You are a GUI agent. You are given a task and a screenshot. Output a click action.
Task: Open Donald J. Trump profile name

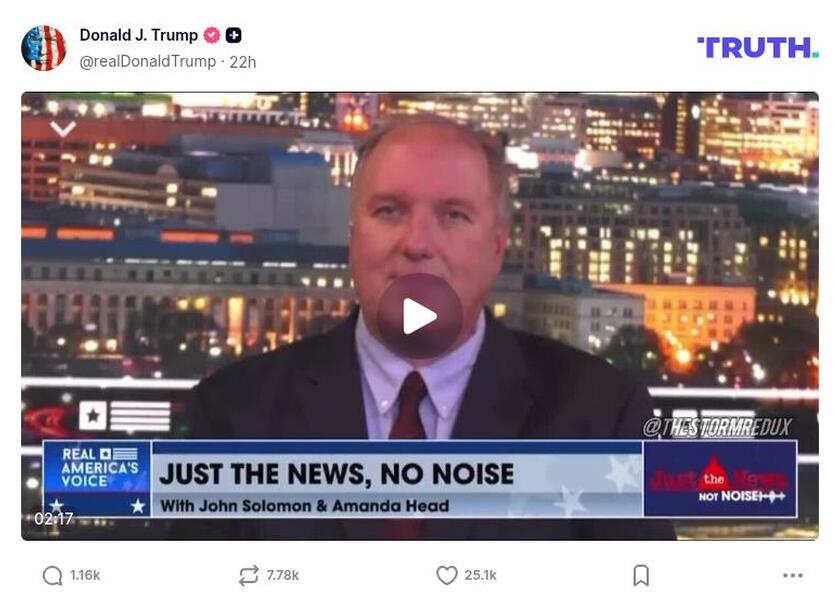139,35
